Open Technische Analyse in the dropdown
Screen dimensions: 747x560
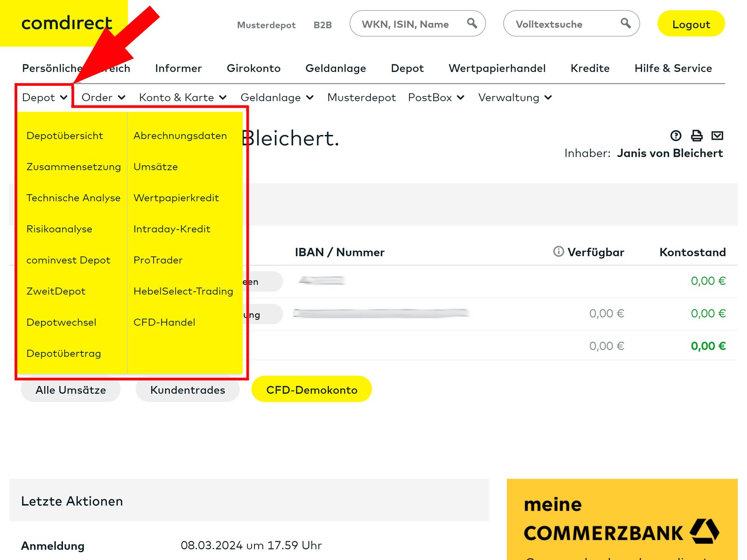tap(73, 198)
